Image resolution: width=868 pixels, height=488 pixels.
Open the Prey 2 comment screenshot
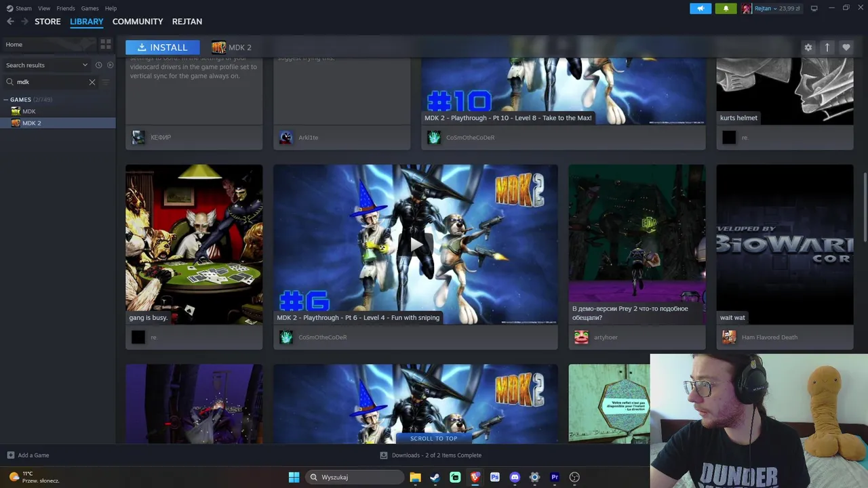pos(637,245)
